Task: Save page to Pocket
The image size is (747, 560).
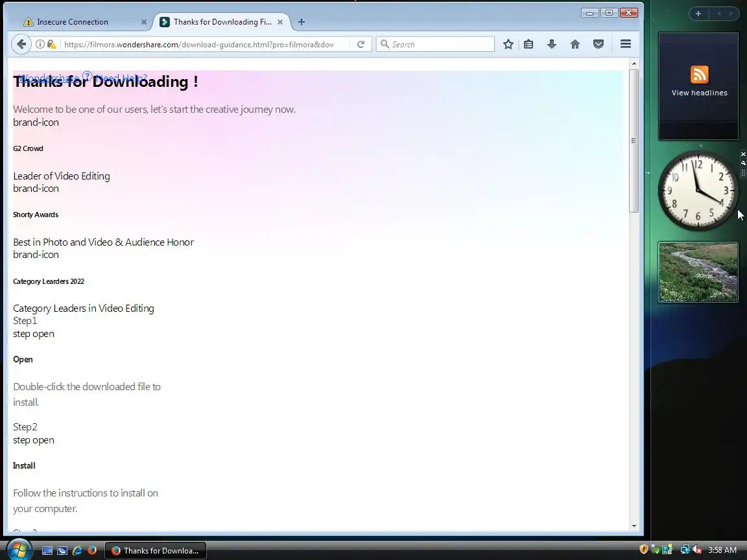Action: (x=599, y=44)
